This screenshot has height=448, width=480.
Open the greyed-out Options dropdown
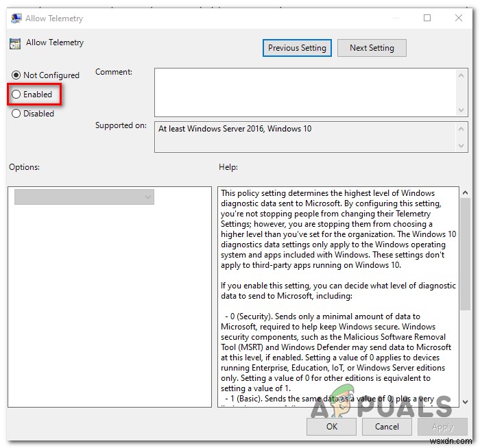pos(84,197)
